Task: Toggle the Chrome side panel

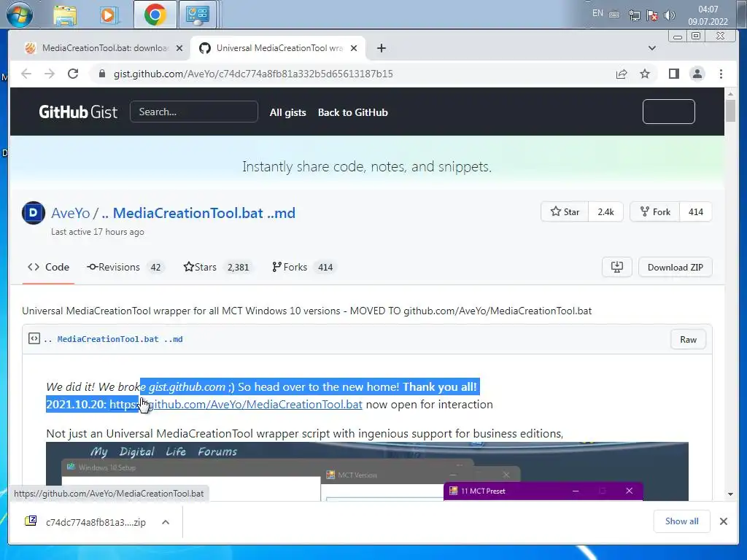Action: (673, 74)
